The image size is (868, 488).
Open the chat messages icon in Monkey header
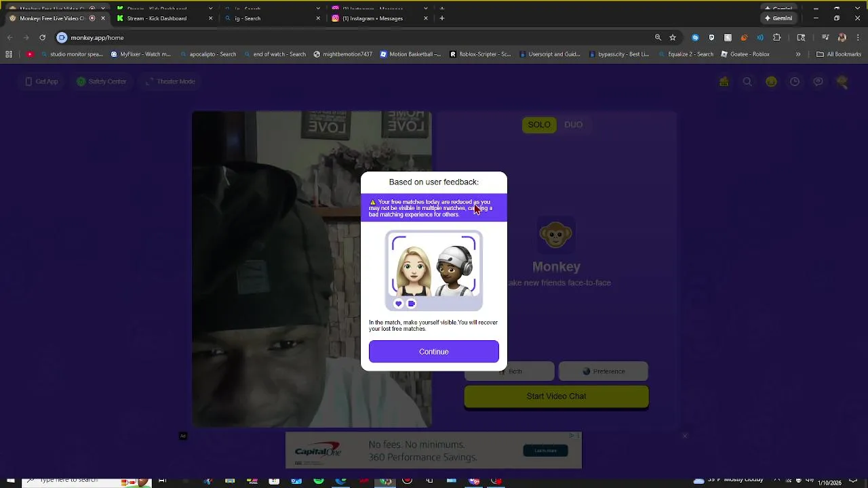click(x=818, y=82)
